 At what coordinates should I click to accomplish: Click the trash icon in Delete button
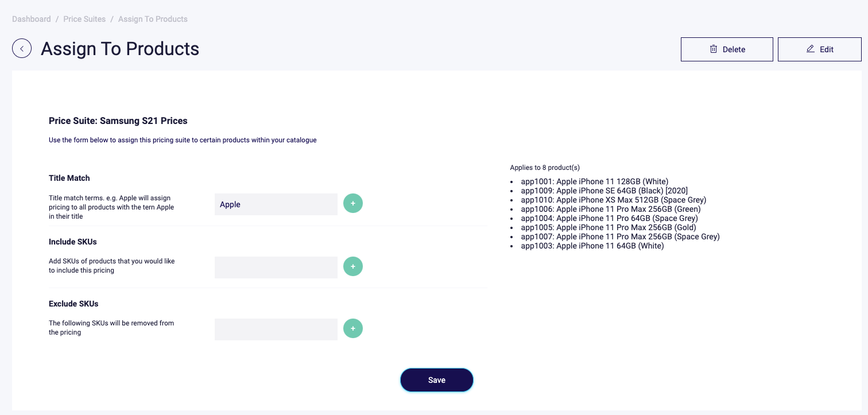(714, 49)
